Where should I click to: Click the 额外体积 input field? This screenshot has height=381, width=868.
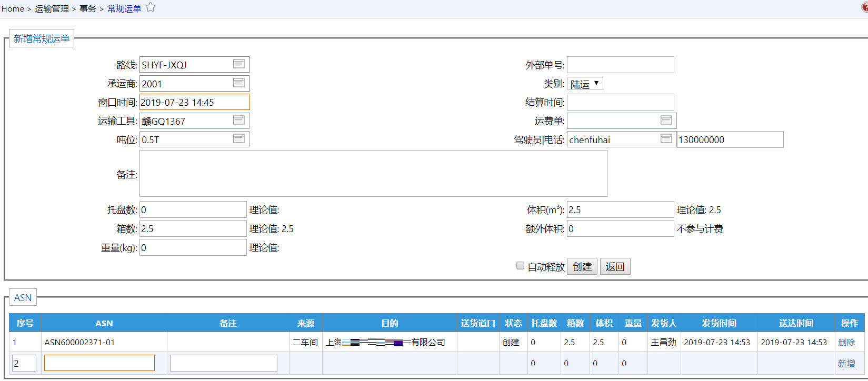pyautogui.click(x=621, y=228)
